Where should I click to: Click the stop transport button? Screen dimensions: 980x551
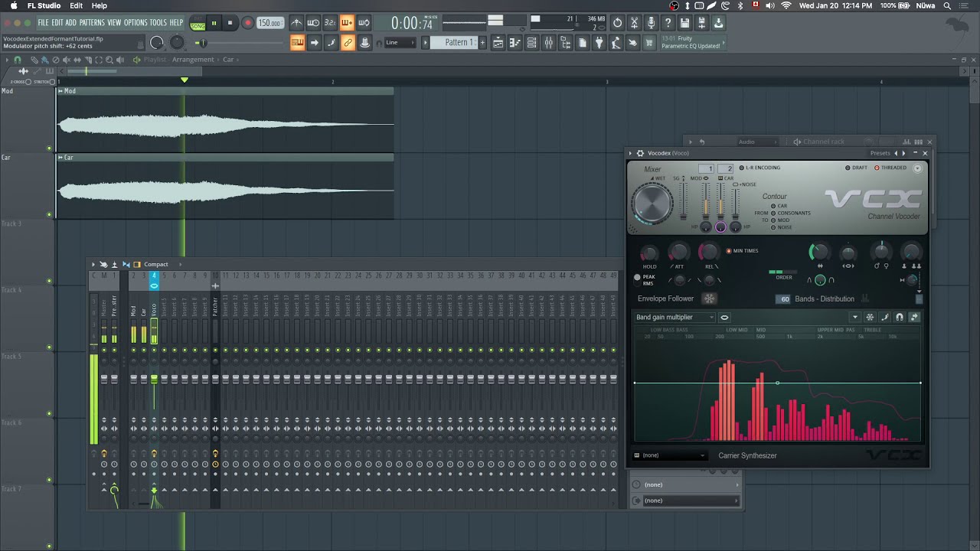(230, 23)
